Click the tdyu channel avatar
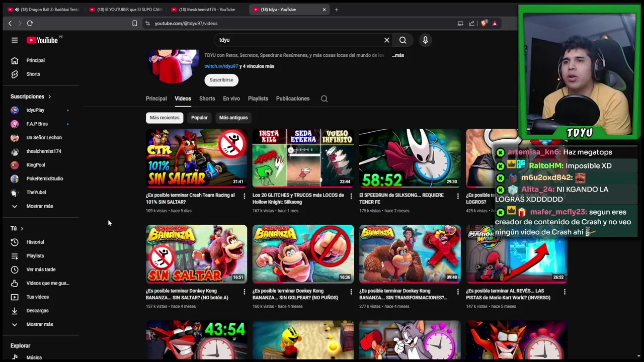 [172, 66]
